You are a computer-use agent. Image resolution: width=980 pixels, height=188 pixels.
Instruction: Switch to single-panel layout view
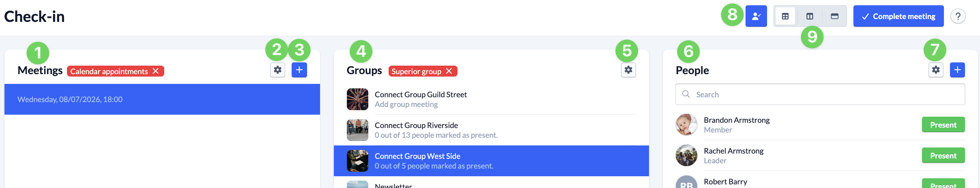[x=834, y=16]
